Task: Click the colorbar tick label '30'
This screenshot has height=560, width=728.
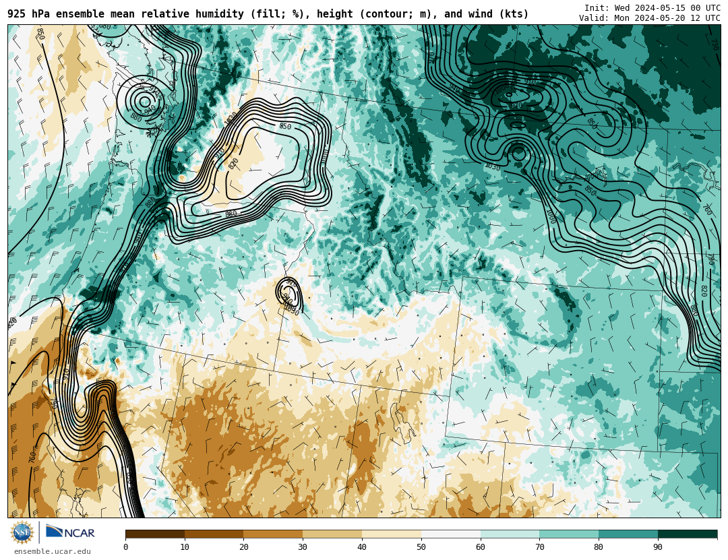Action: point(303,547)
